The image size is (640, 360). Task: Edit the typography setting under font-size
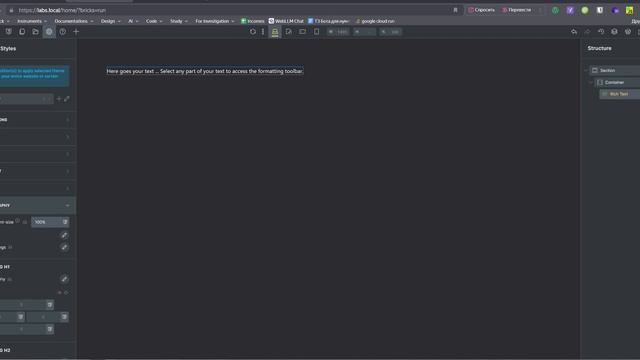coord(64,235)
